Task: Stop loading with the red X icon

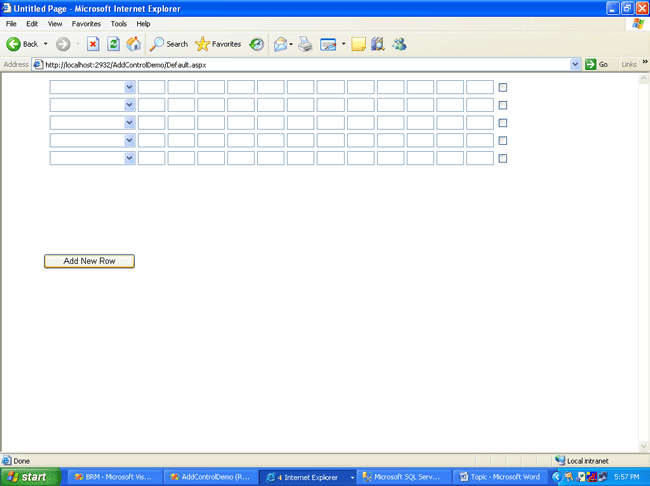Action: 93,44
